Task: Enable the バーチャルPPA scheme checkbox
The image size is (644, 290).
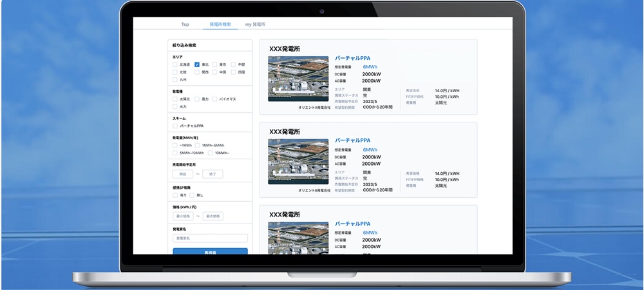Action: point(175,126)
